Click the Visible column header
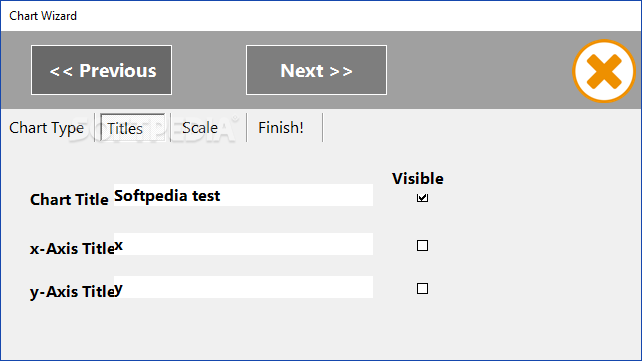Screen dimensions: 642x361 [x=418, y=178]
